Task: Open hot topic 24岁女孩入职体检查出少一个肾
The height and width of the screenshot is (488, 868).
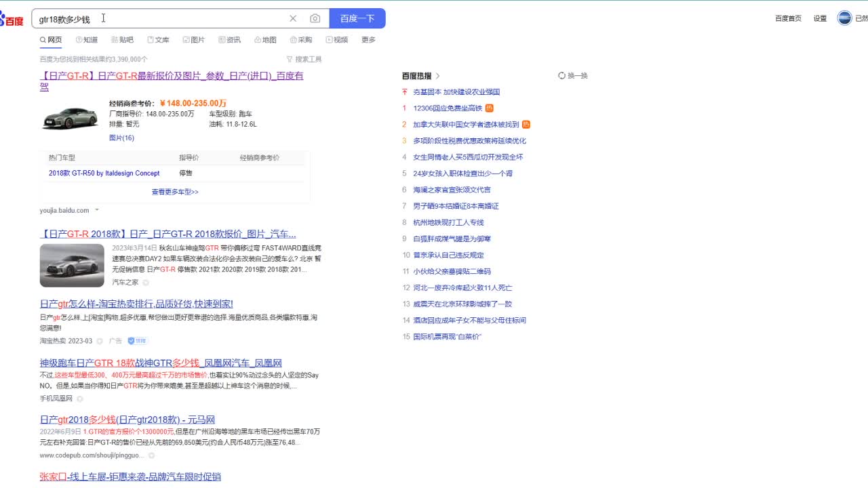Action: coord(462,174)
